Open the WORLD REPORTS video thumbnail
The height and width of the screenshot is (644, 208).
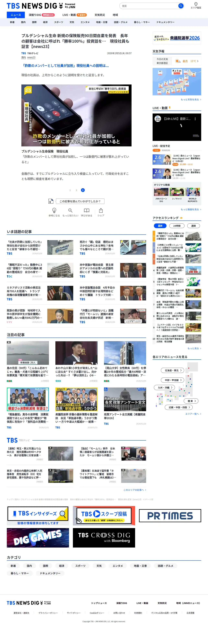(192, 192)
